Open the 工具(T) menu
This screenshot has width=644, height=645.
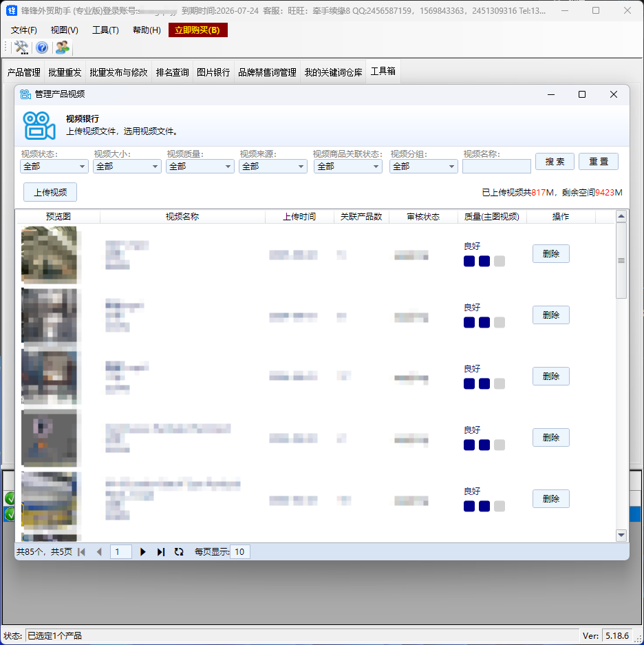105,30
